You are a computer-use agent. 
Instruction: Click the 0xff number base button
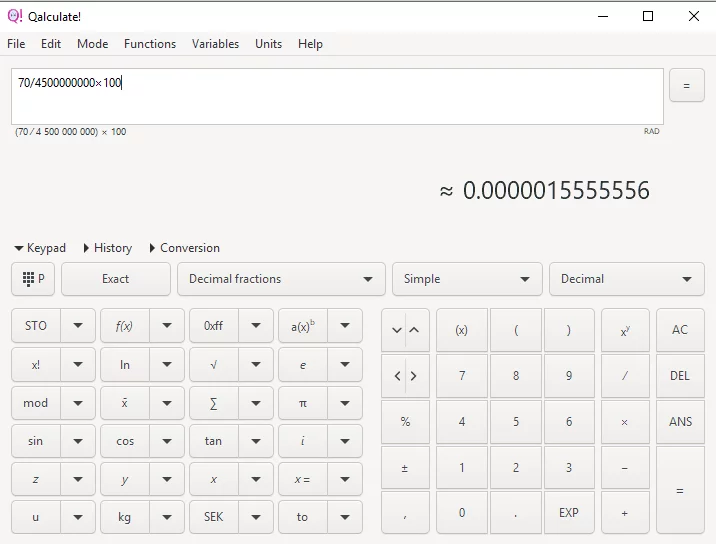[213, 326]
